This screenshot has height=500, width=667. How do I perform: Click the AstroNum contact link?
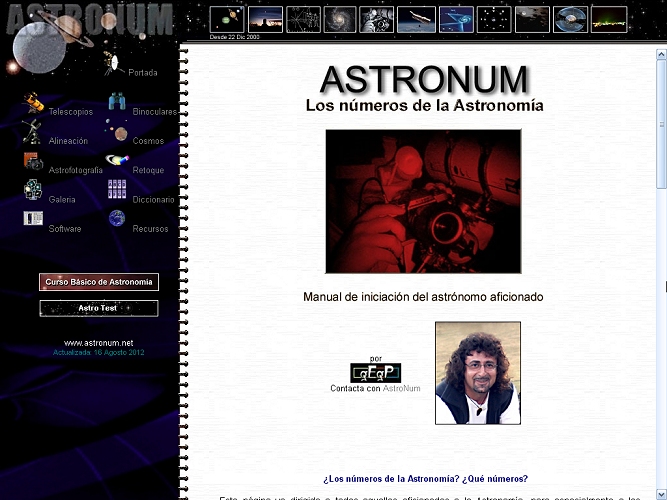point(400,388)
